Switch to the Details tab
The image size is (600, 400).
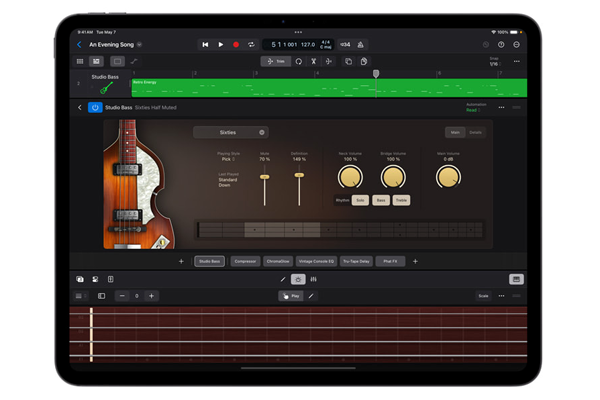tap(476, 132)
